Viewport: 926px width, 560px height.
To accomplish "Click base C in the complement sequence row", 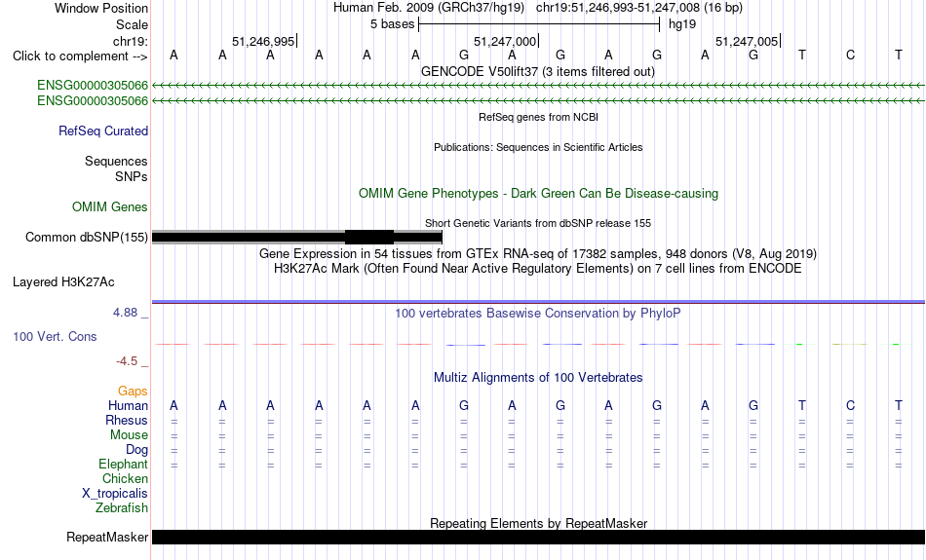I will [x=850, y=55].
